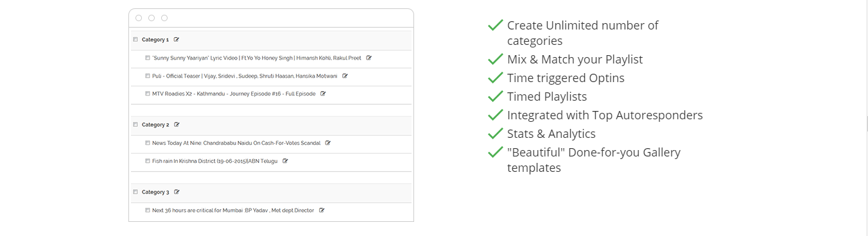
Task: Edit the News Today At Nine entry
Action: click(327, 143)
